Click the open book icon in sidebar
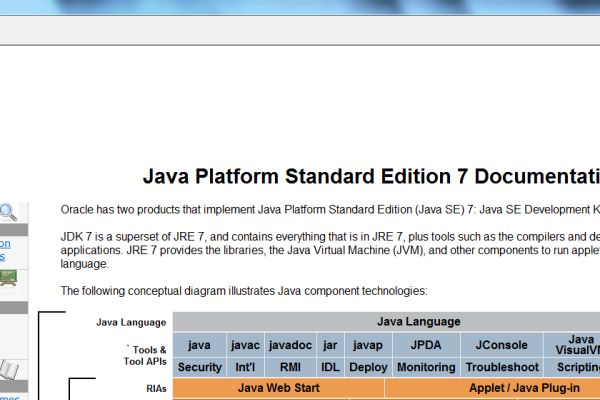 pos(9,369)
